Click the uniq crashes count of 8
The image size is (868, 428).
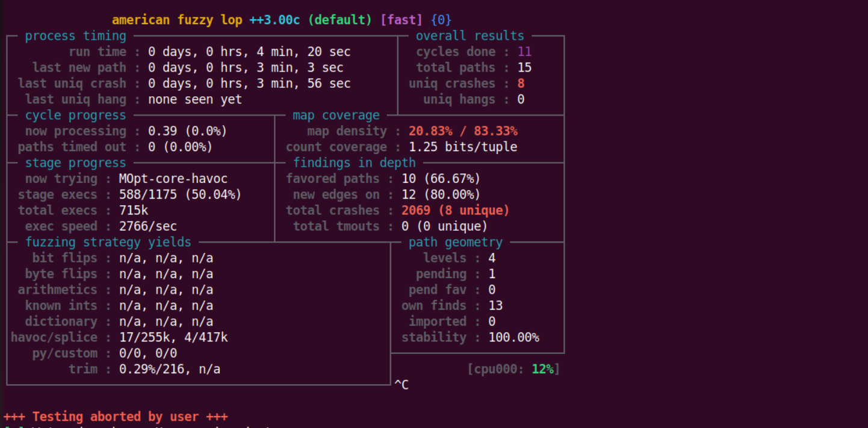[x=522, y=83]
